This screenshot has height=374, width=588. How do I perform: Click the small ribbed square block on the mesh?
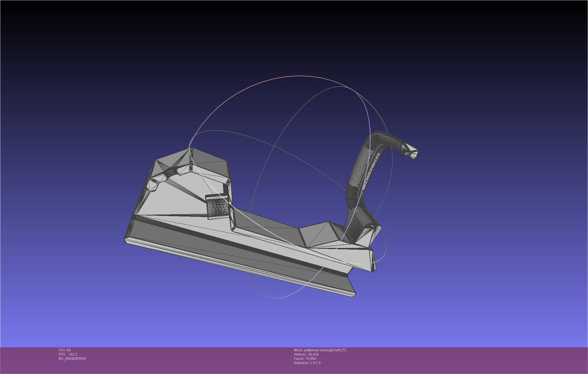point(217,207)
